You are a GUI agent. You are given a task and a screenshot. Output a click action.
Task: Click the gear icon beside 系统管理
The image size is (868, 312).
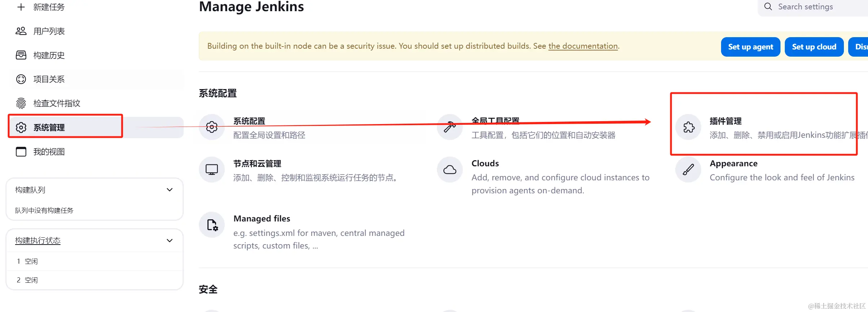click(x=21, y=127)
